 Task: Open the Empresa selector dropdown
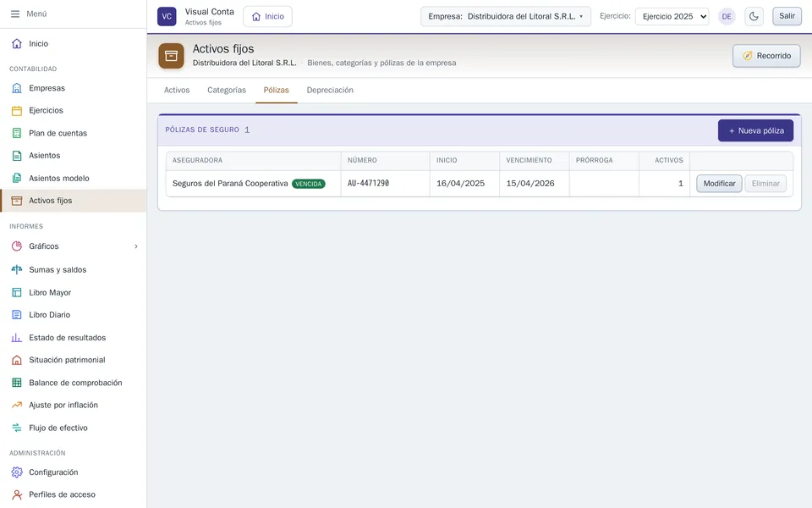point(506,16)
